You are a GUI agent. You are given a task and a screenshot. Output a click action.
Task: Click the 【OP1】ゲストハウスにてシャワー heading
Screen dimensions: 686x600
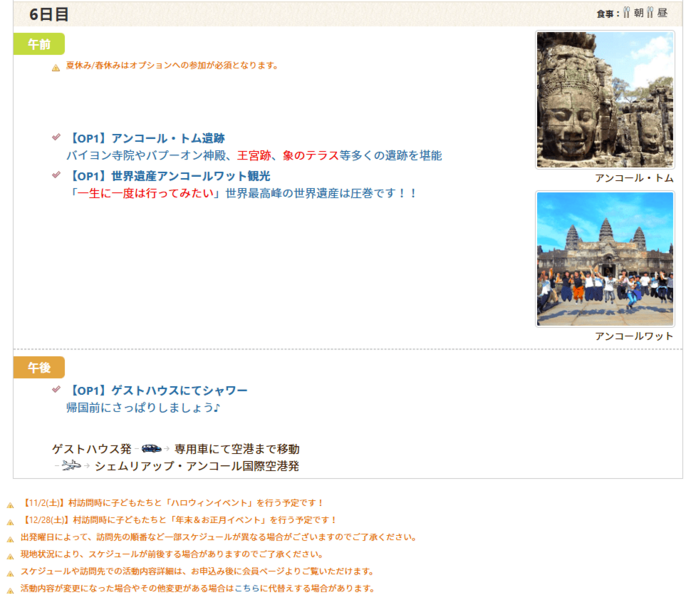(157, 390)
